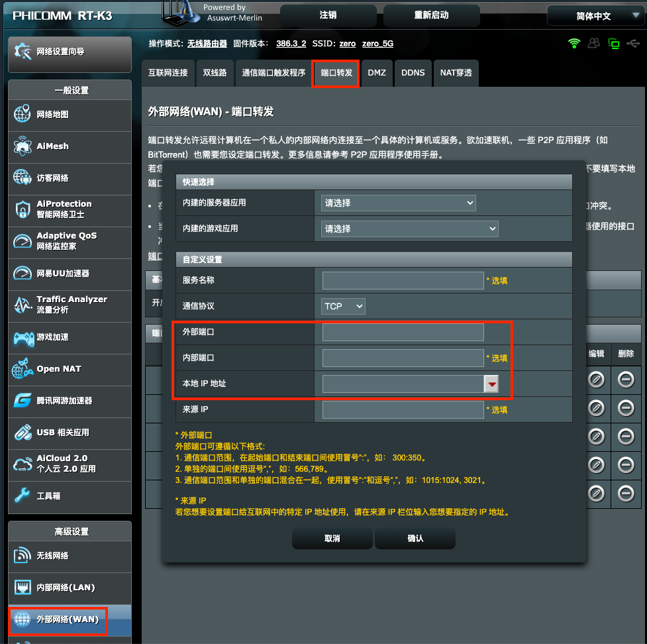The width and height of the screenshot is (647, 644).
Task: Switch to the 通信端口触发程序 tab
Action: coord(274,73)
